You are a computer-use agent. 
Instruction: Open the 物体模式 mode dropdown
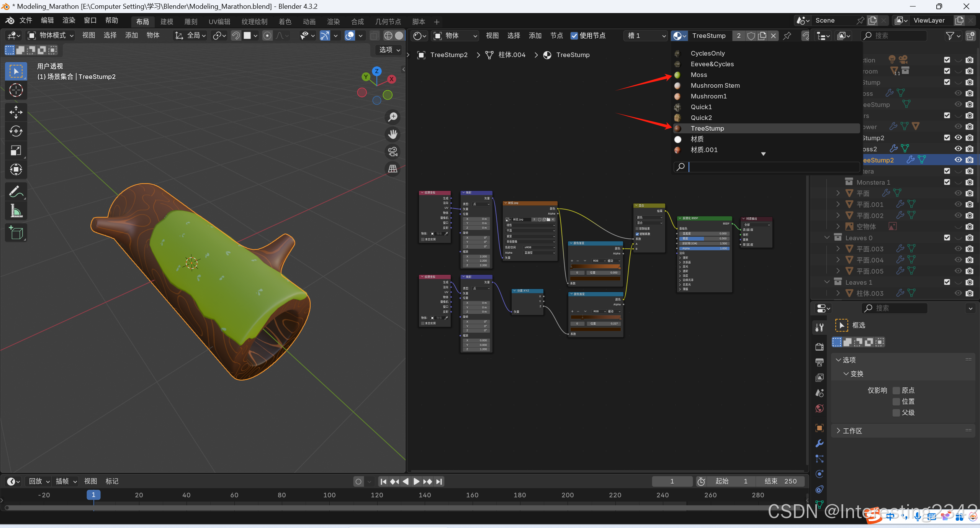coord(51,36)
